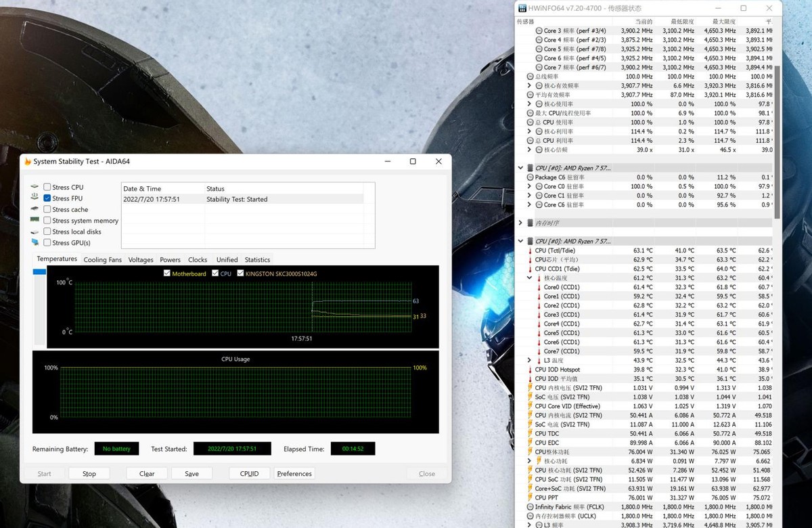Click the Stress cache icon
Viewport: 812px width, 528px height.
pos(34,209)
